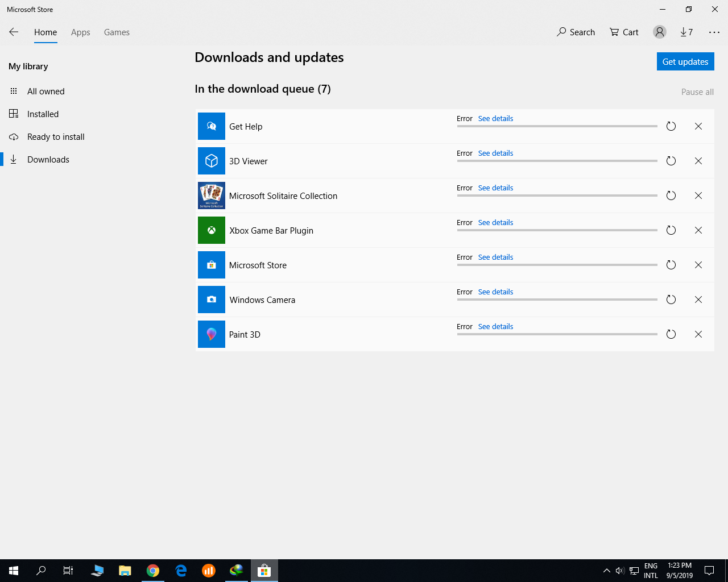Open the user account profile icon
Image resolution: width=728 pixels, height=582 pixels.
(x=660, y=32)
